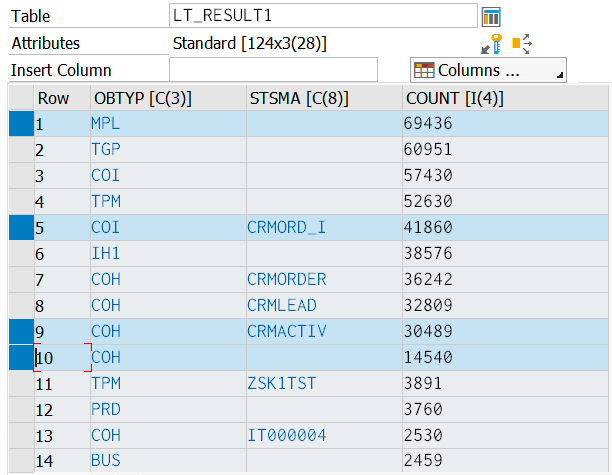Click the count value 41860

(505, 228)
